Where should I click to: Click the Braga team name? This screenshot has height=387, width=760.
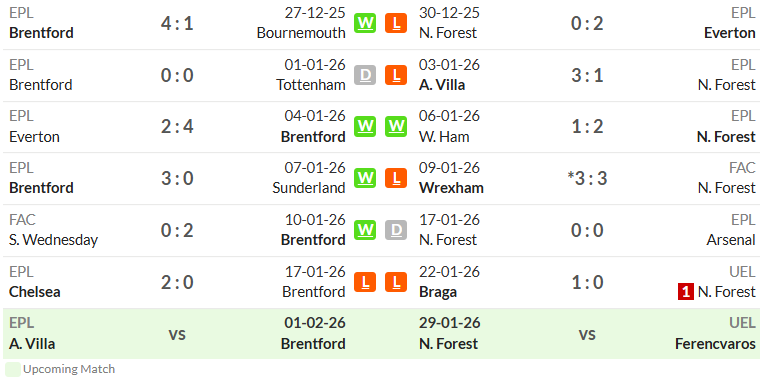coord(438,292)
